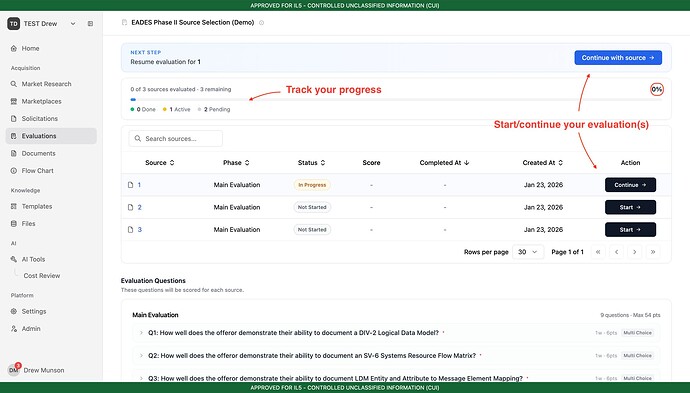Viewport: 690px width, 393px height.
Task: Sort by Completed At column
Action: point(444,163)
